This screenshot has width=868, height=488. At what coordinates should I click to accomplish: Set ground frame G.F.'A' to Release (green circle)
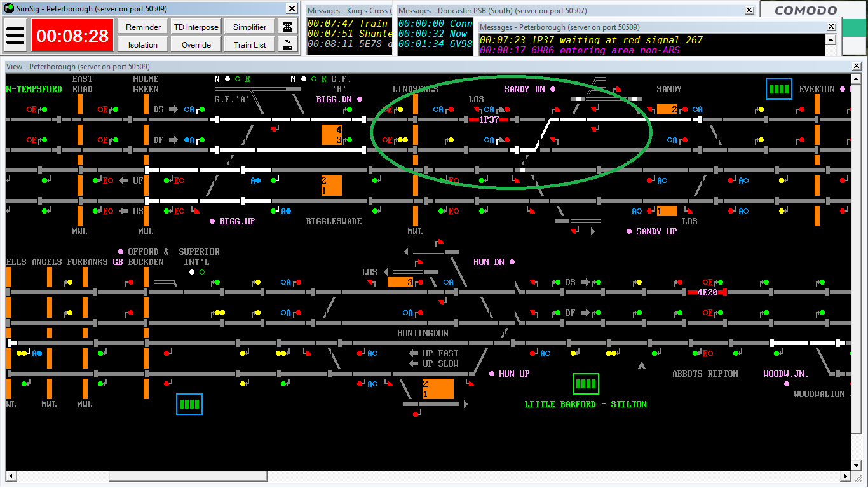click(238, 79)
